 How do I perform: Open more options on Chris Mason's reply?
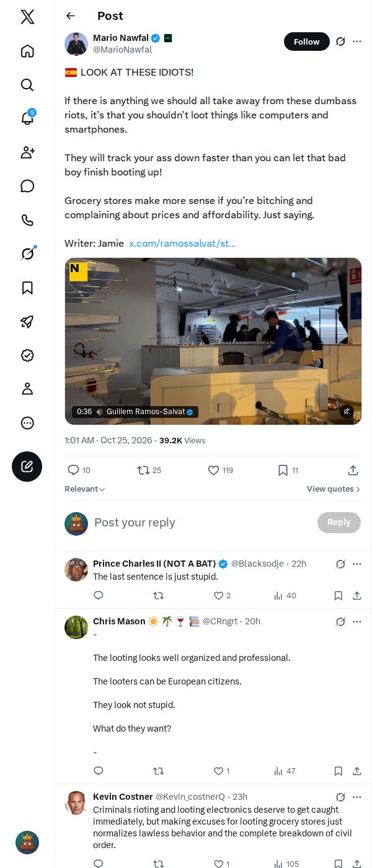point(356,621)
